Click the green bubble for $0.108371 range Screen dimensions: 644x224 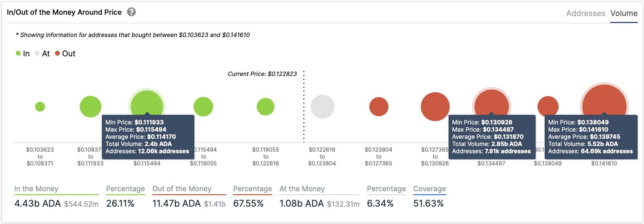pos(91,107)
